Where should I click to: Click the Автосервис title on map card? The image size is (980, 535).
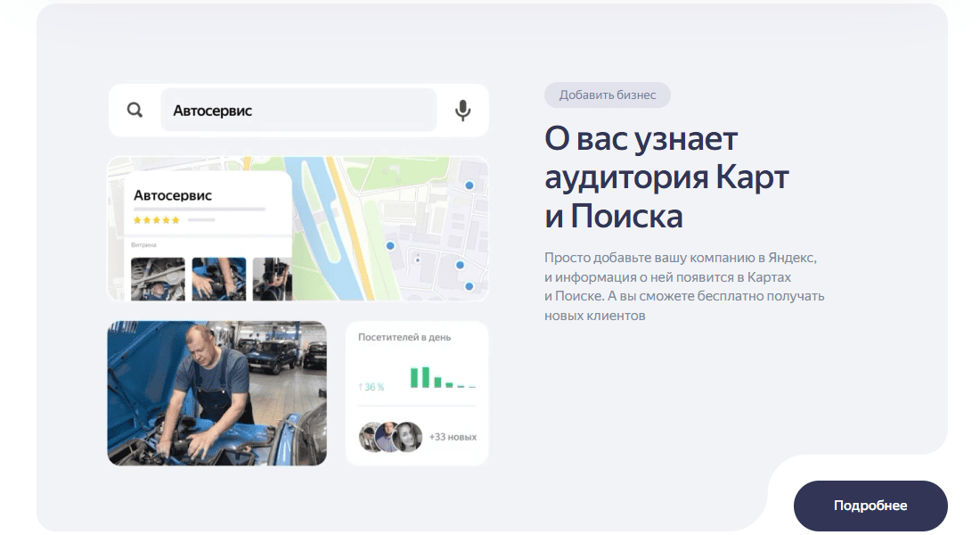click(x=173, y=195)
